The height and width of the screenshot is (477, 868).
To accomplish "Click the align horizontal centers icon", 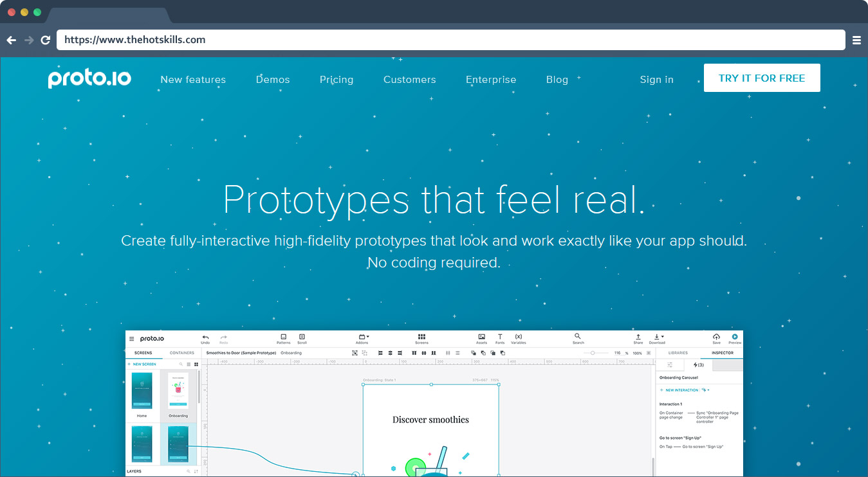I will click(391, 353).
